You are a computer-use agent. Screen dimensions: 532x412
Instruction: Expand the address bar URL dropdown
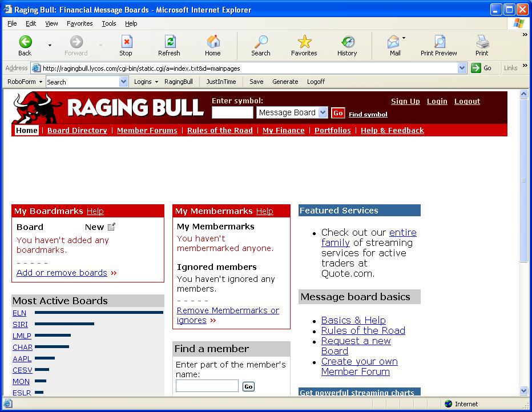[462, 68]
